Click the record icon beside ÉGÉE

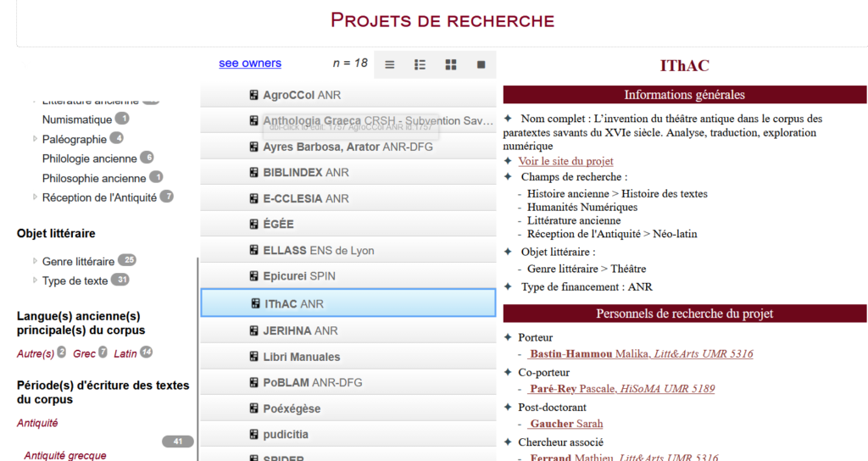pos(253,224)
